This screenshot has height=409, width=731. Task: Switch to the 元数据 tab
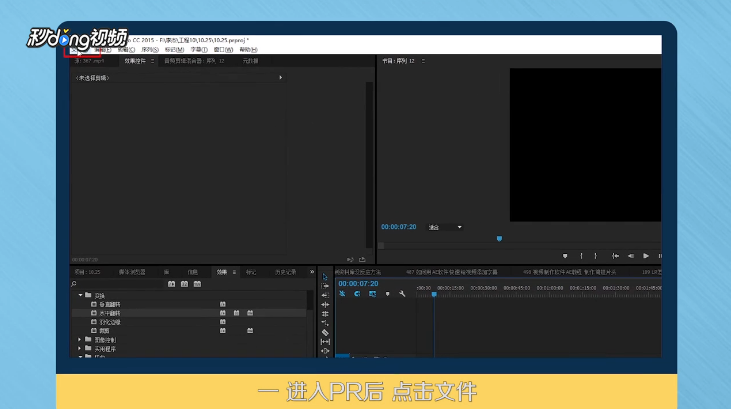pyautogui.click(x=250, y=61)
